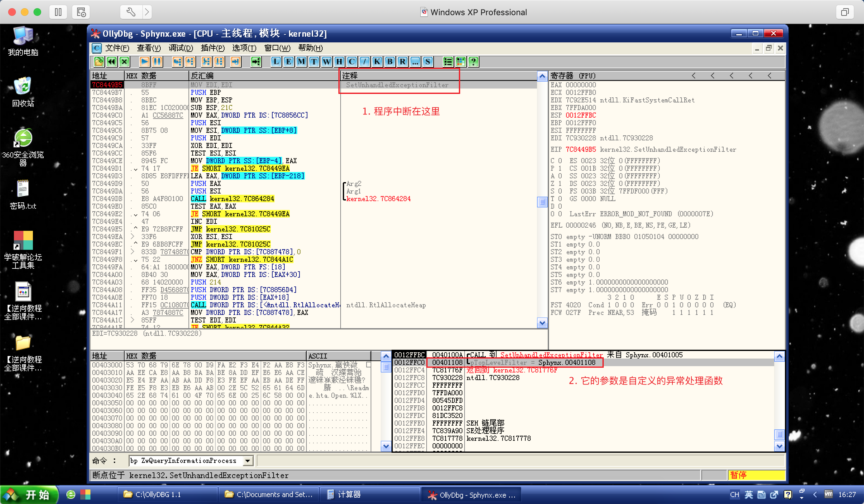
Task: Click the 开始 Start button
Action: [x=29, y=495]
